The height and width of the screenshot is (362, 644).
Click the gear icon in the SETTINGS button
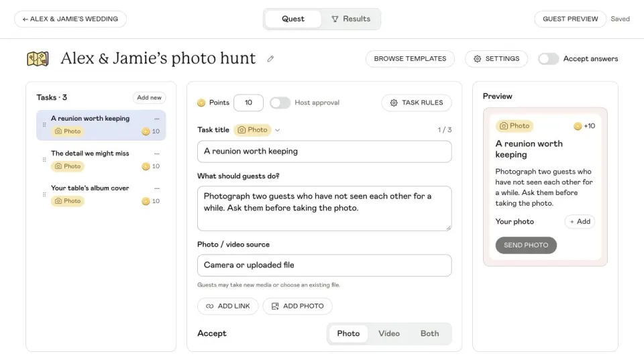point(477,59)
